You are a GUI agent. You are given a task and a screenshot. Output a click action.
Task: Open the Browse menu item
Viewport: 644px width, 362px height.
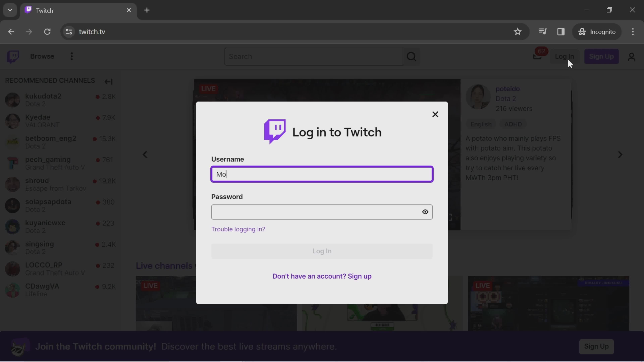pos(42,56)
